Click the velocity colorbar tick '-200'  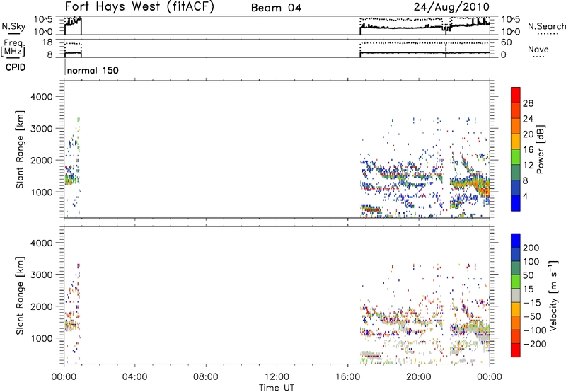534,344
